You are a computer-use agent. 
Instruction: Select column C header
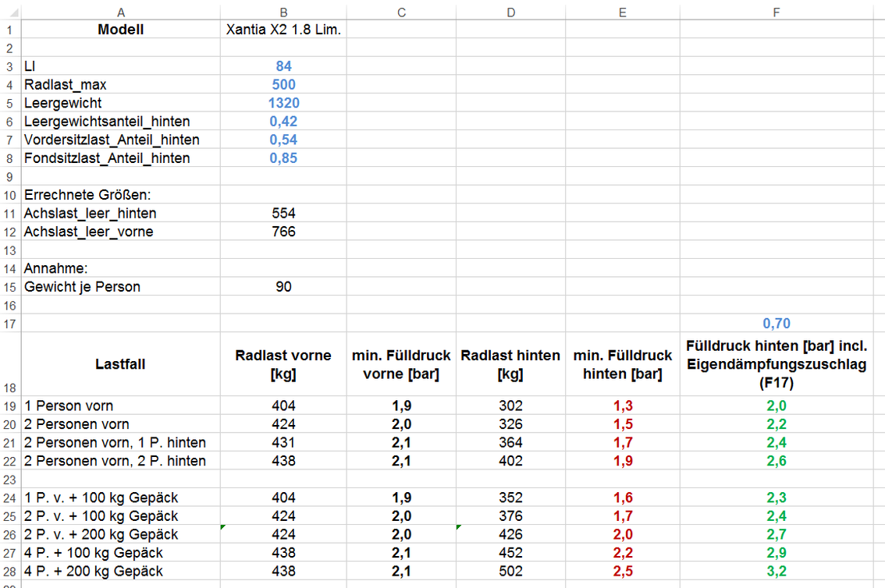401,12
